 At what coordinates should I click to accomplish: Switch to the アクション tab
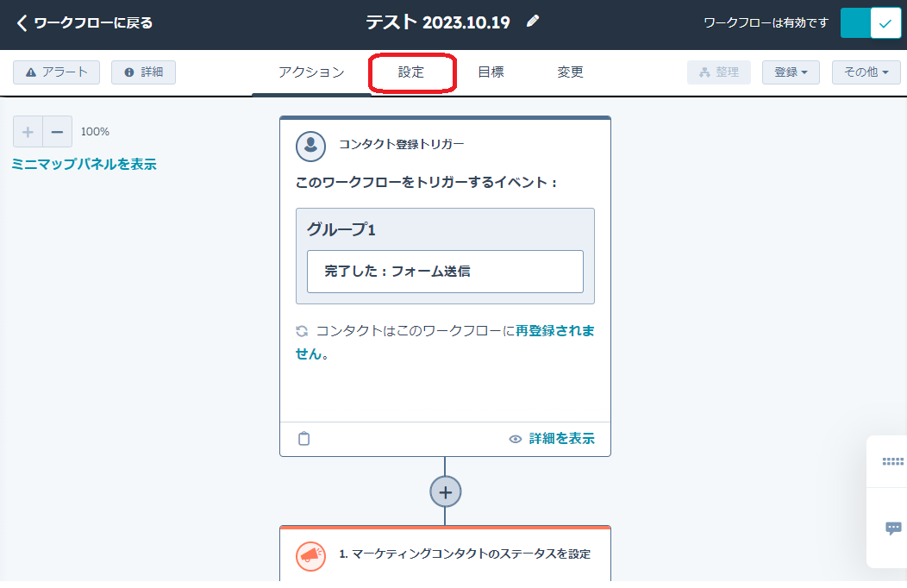click(x=311, y=72)
